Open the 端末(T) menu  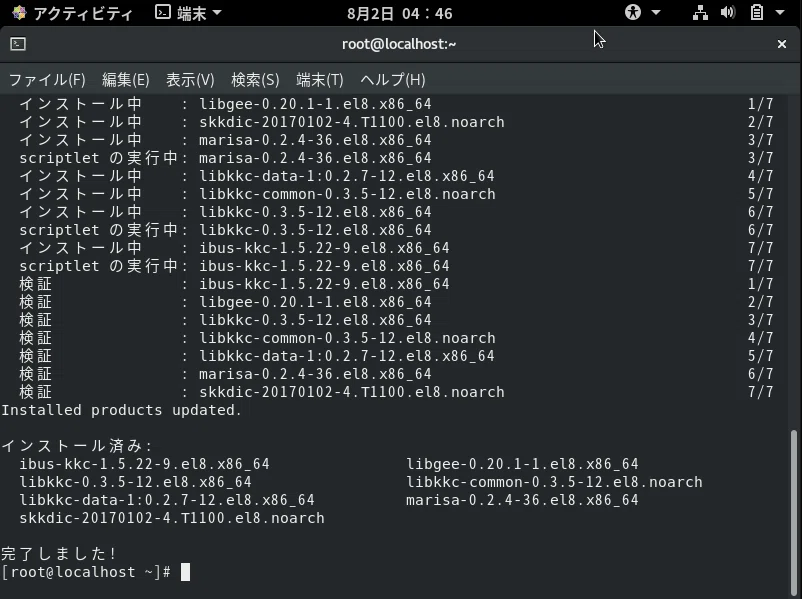coord(320,80)
